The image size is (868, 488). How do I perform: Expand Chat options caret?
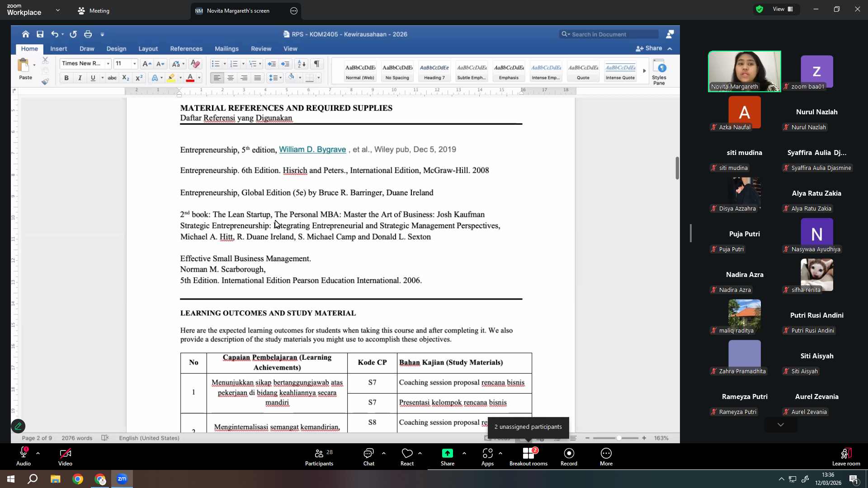[x=384, y=453]
